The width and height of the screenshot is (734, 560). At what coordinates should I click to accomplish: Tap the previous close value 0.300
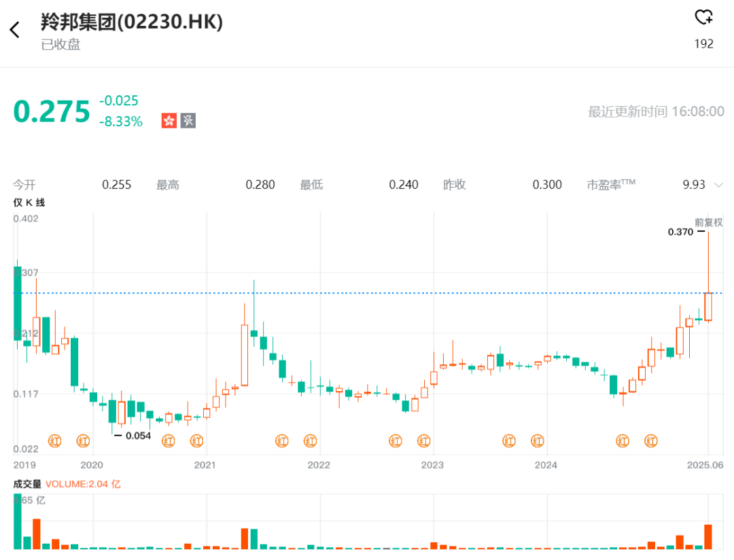click(547, 185)
